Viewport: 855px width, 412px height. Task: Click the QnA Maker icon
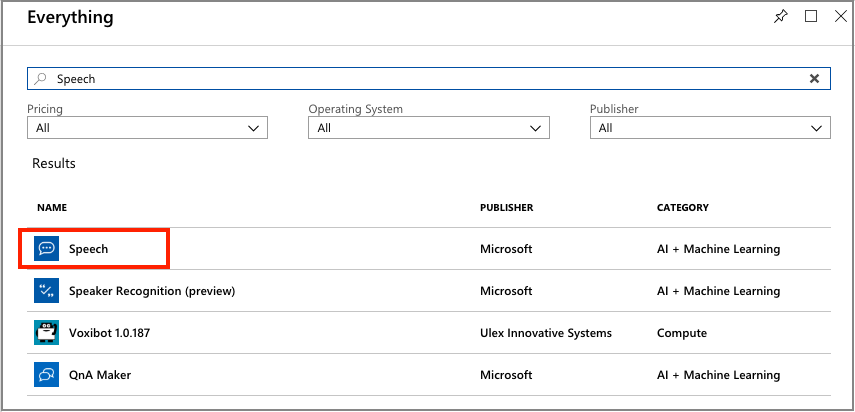pos(46,375)
